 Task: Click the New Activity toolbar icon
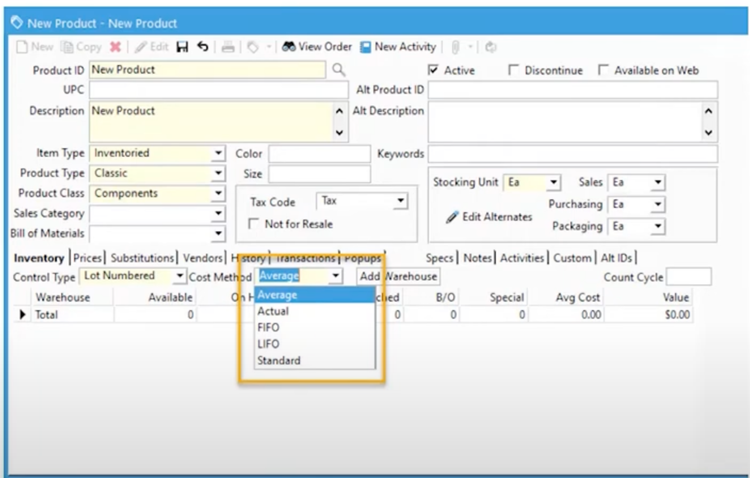point(398,47)
